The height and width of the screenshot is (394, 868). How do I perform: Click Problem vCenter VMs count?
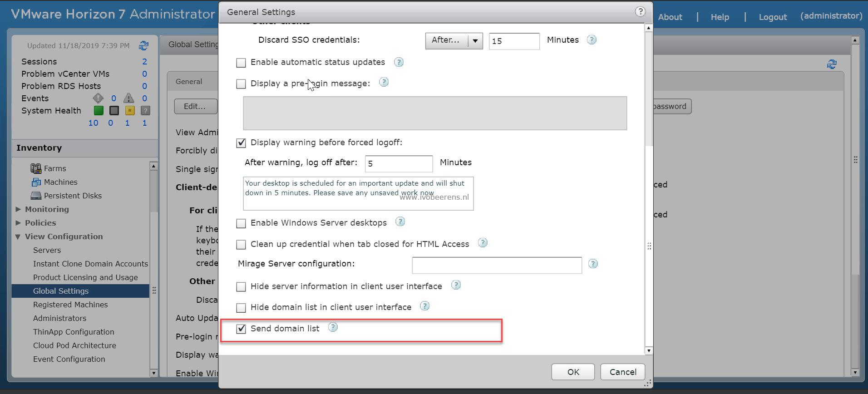pos(145,74)
